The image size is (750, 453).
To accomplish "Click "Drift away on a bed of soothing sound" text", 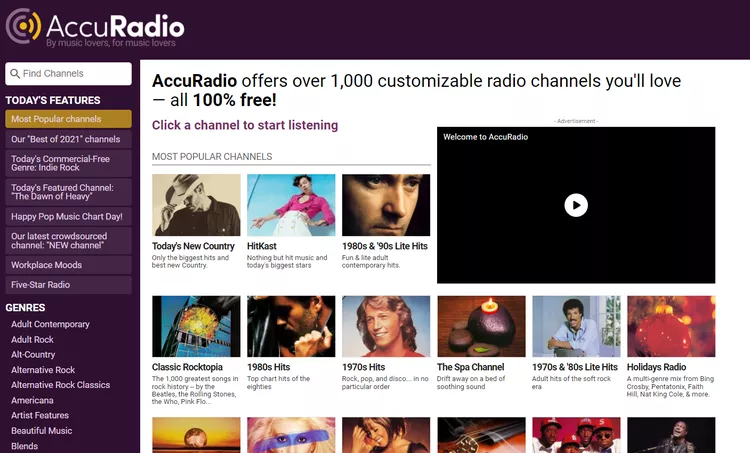I will 471,383.
